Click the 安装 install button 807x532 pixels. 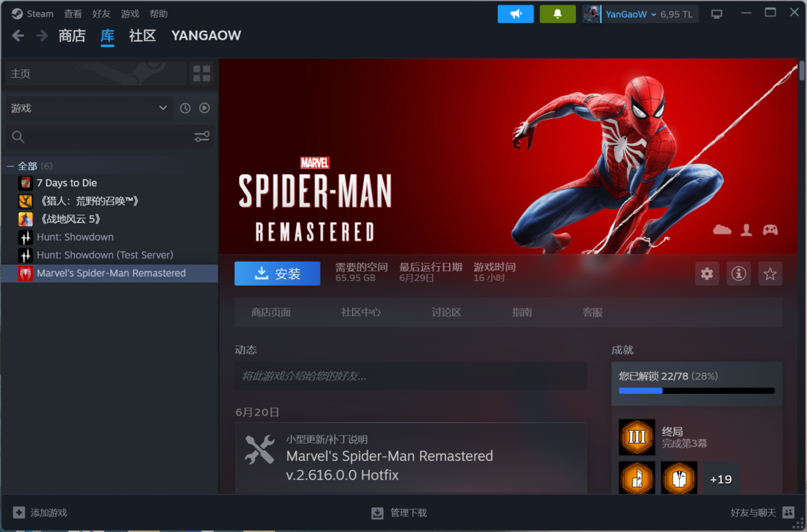point(277,273)
